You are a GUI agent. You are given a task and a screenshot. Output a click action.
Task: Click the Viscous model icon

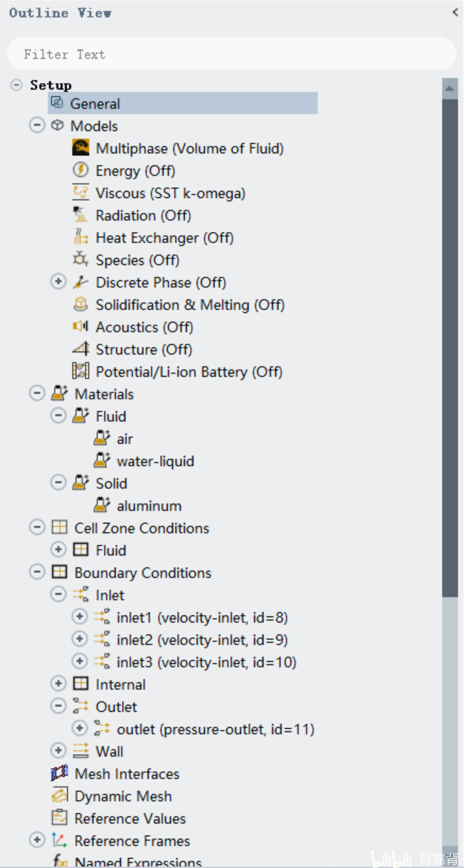coord(81,193)
